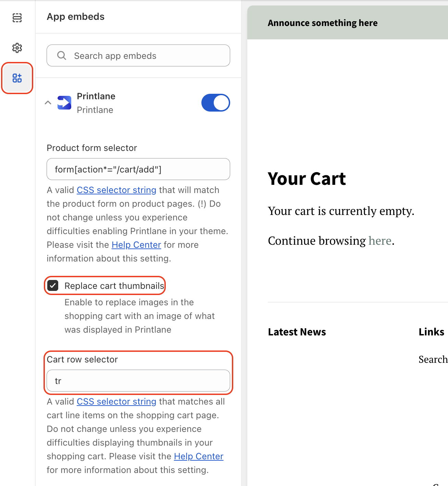448x486 pixels.
Task: Visit the Help Center link about product form setting
Action: point(136,245)
